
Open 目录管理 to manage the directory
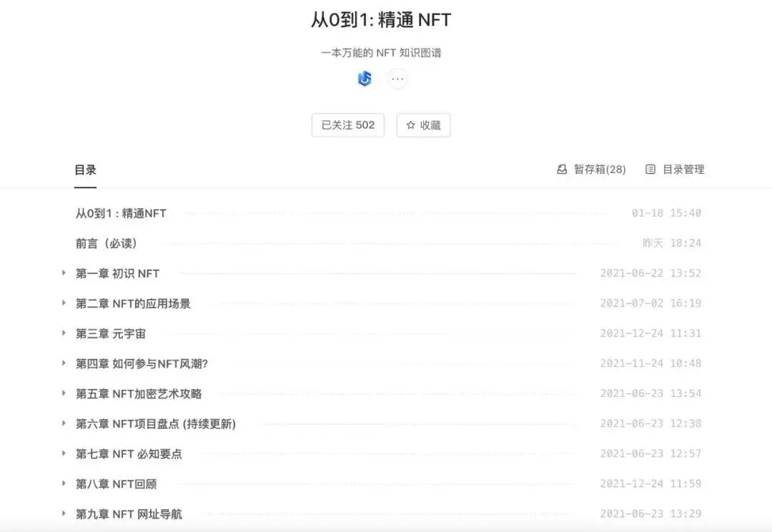(676, 169)
